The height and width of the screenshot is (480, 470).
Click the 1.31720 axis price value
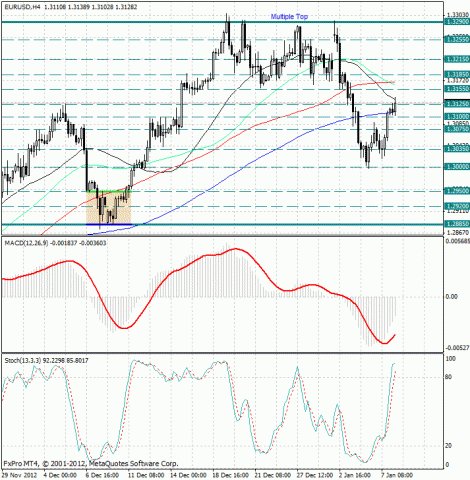point(457,81)
